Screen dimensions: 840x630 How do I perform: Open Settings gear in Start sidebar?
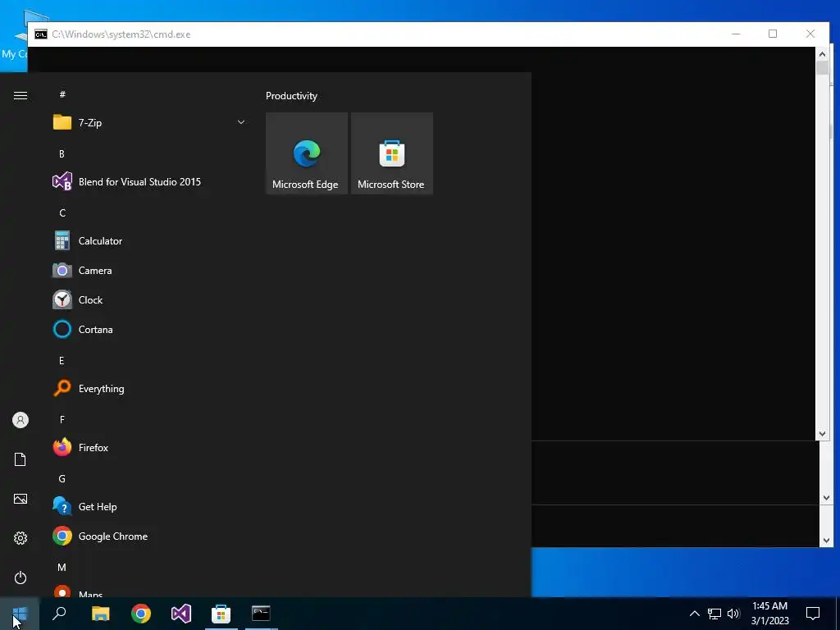[21, 538]
